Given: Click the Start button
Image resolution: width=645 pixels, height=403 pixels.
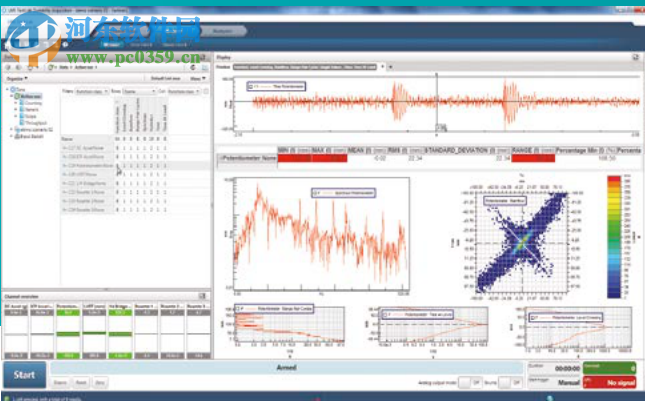Looking at the screenshot, I should [x=25, y=375].
